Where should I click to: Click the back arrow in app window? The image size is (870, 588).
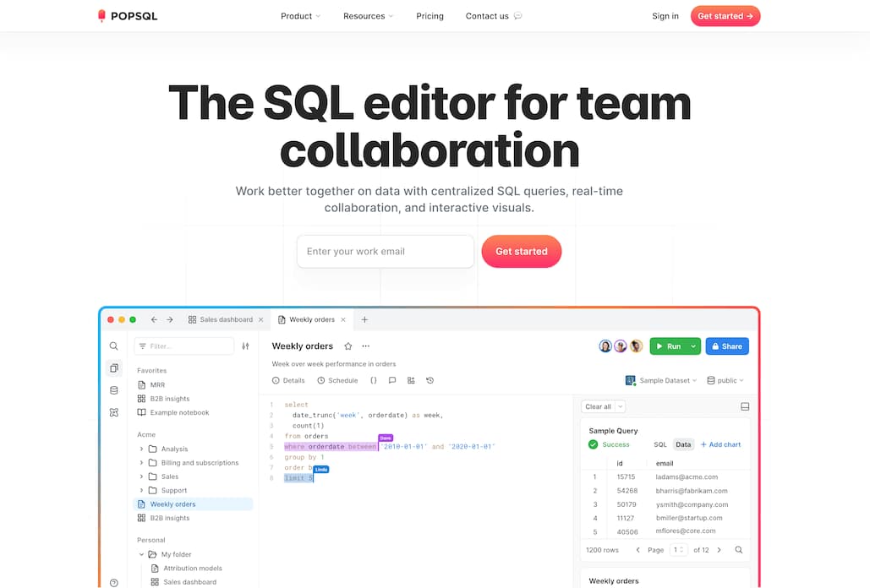[x=154, y=320]
